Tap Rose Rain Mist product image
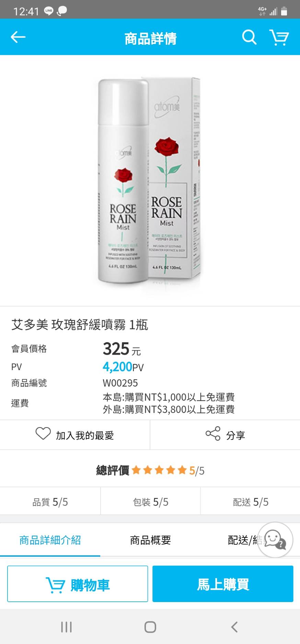Viewport: 300px width, 644px height. coord(149,181)
